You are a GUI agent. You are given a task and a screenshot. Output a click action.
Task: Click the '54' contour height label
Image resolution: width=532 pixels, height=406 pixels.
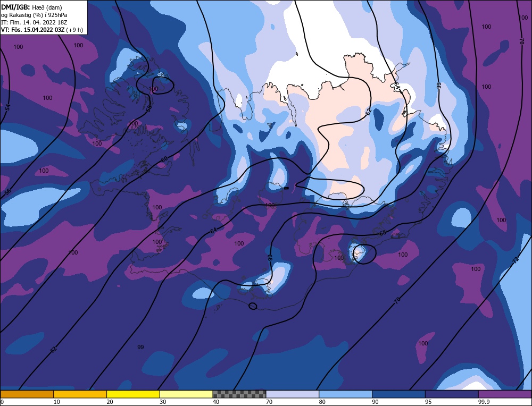tap(8, 107)
